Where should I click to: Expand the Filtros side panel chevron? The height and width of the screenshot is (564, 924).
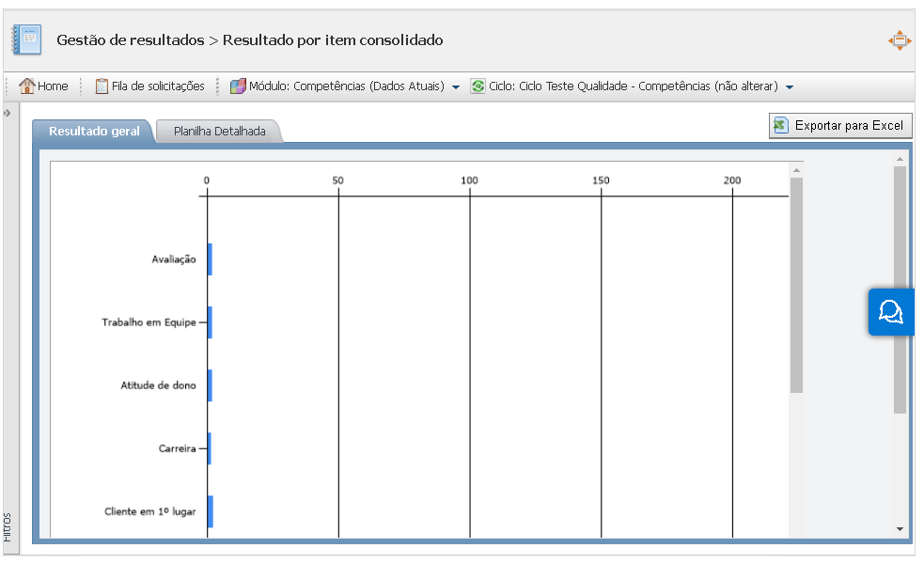click(7, 112)
